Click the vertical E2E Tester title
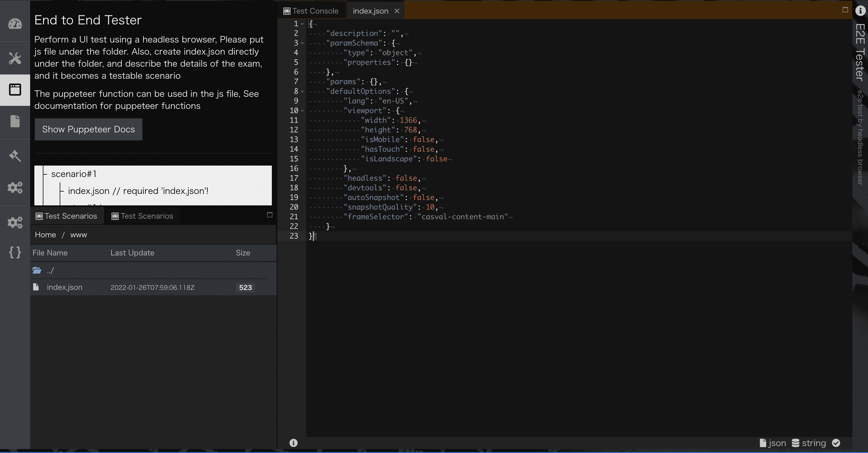The width and height of the screenshot is (868, 453). [860, 52]
